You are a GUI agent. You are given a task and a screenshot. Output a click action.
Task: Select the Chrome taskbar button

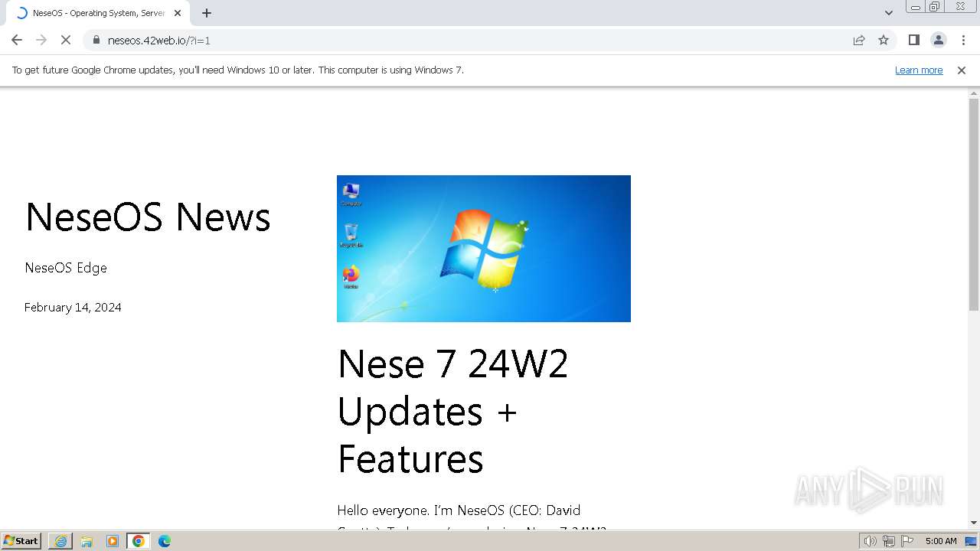tap(139, 541)
